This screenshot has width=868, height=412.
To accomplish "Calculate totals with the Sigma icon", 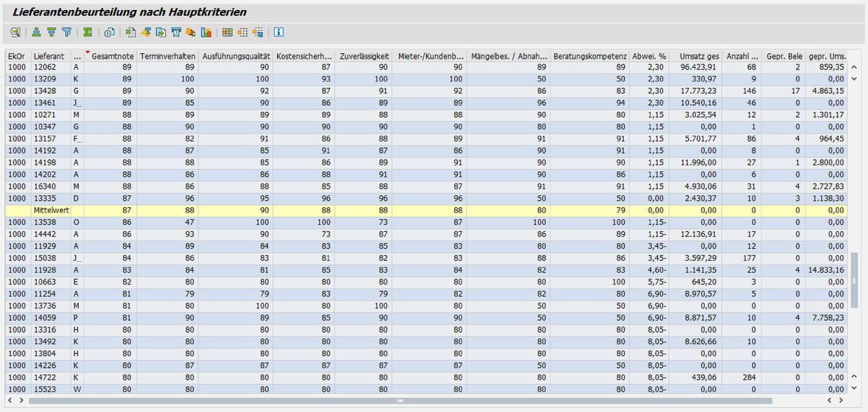I will (87, 32).
